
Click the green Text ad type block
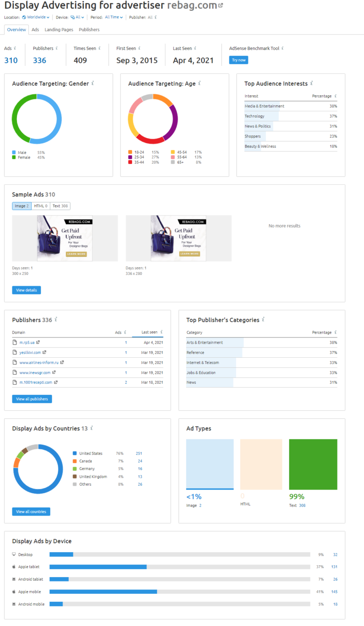click(313, 464)
